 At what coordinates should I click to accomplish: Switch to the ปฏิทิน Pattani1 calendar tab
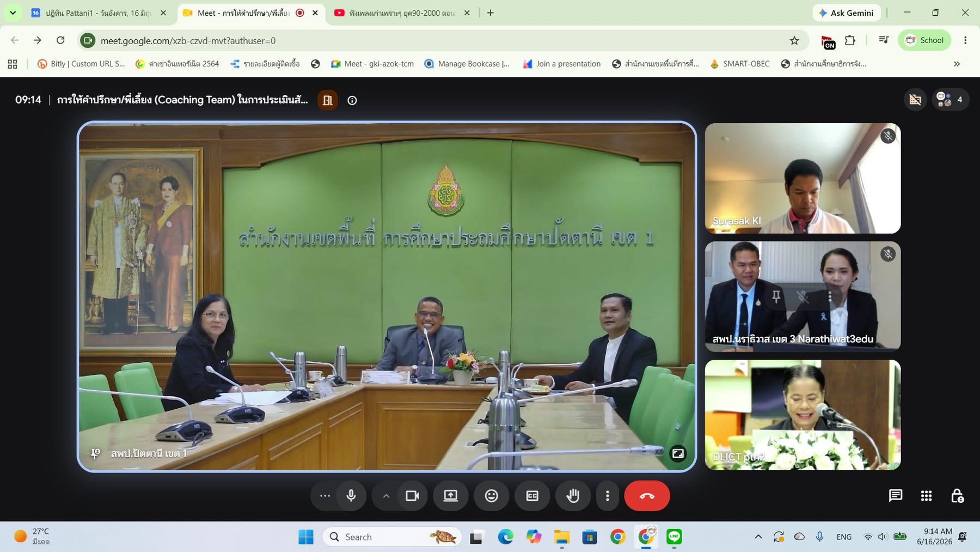click(99, 13)
